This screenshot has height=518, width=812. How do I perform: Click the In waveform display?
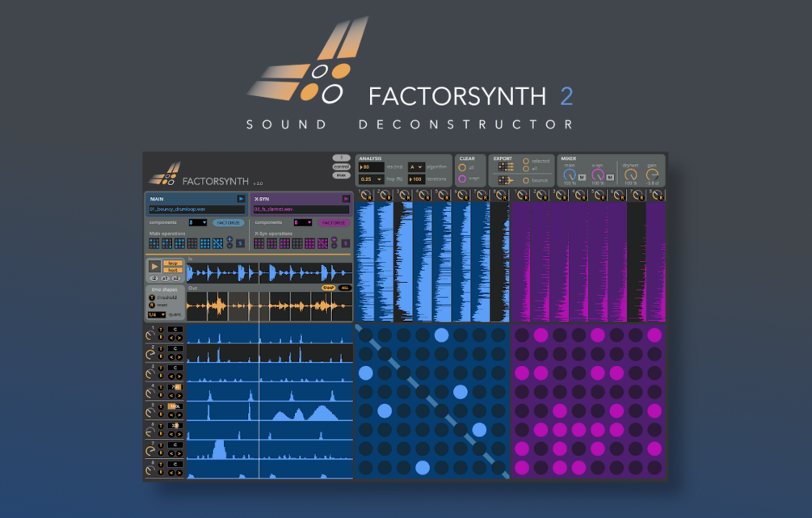click(269, 273)
